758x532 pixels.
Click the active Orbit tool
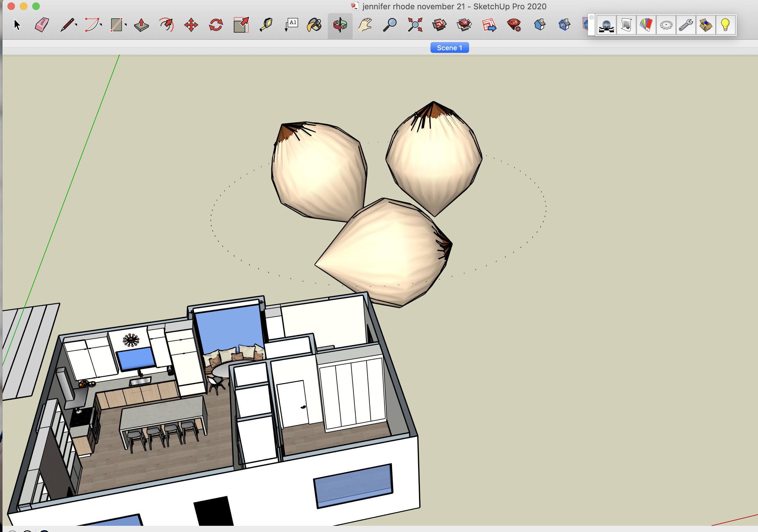click(340, 25)
